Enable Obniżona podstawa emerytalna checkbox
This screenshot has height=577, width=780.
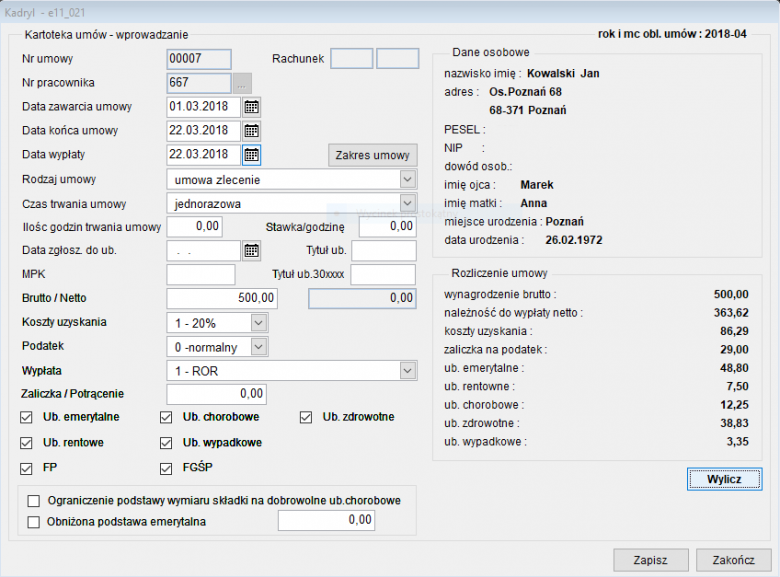(34, 522)
